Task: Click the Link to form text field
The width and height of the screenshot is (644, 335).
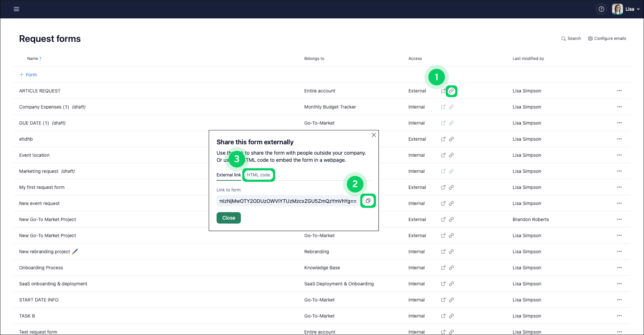Action: [288, 201]
